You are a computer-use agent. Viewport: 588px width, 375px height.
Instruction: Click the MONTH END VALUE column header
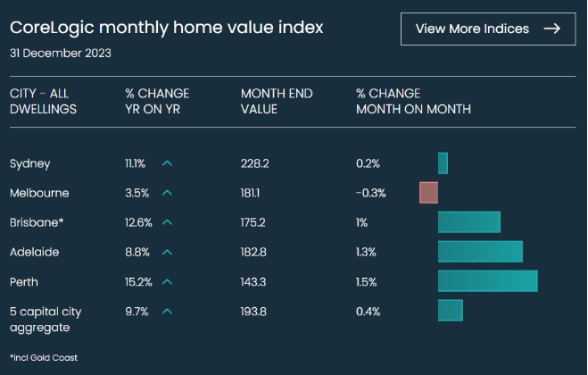271,101
